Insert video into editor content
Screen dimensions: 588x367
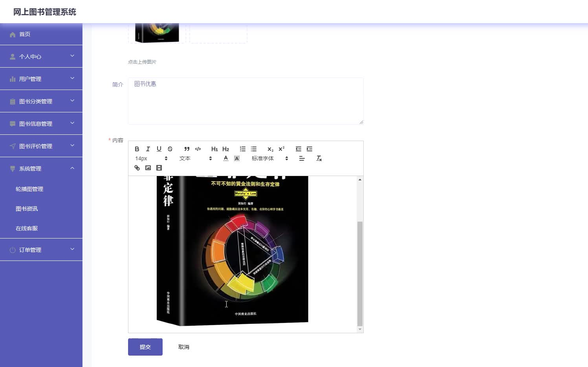[x=159, y=168]
